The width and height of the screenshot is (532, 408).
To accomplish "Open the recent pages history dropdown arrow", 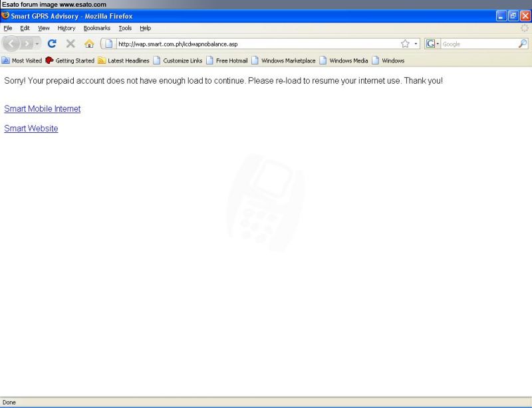I will pos(37,44).
